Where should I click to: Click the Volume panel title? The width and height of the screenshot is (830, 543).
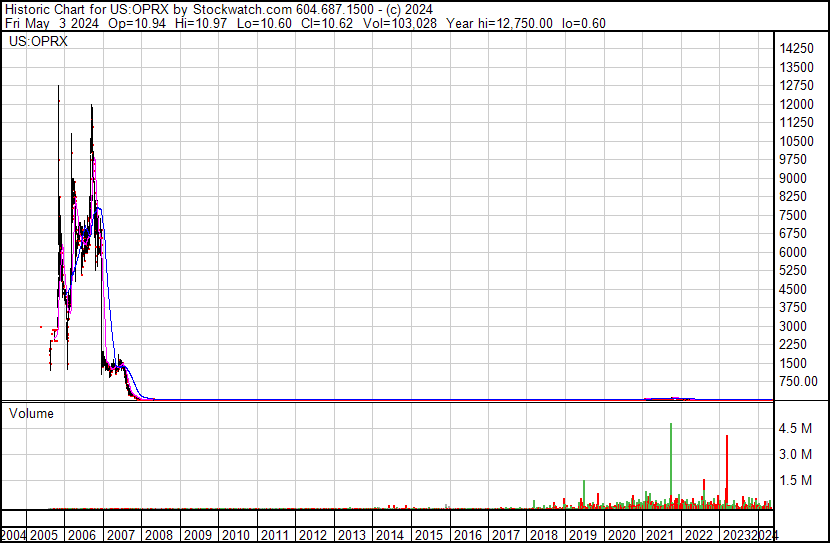coord(31,413)
